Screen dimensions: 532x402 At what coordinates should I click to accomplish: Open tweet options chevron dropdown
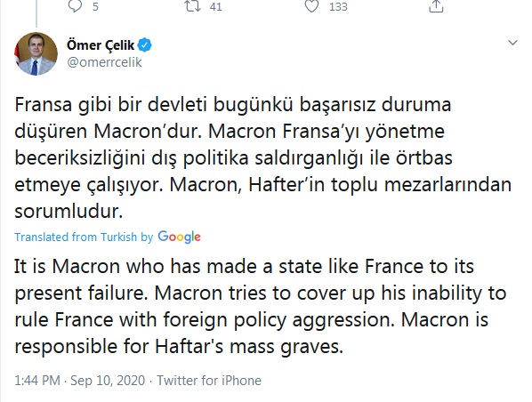[512, 43]
